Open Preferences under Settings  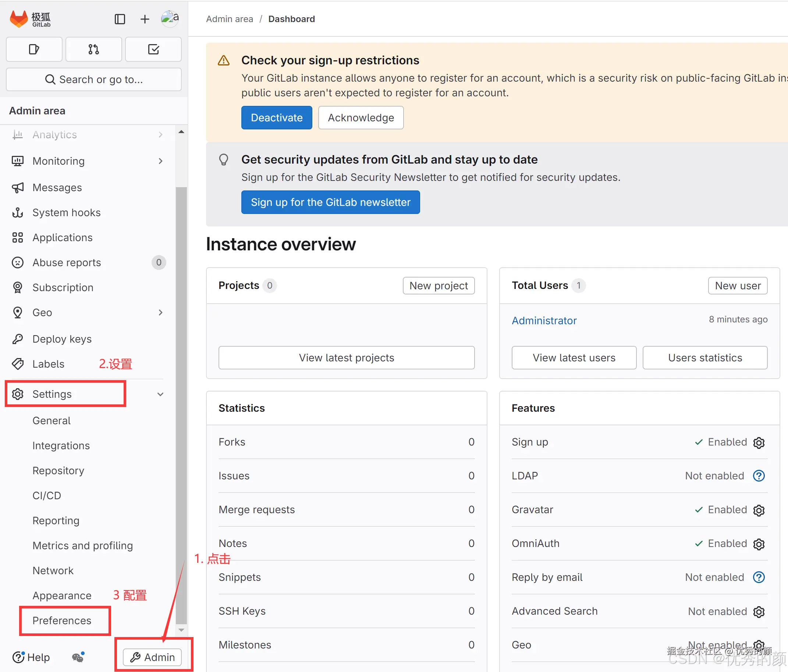61,620
